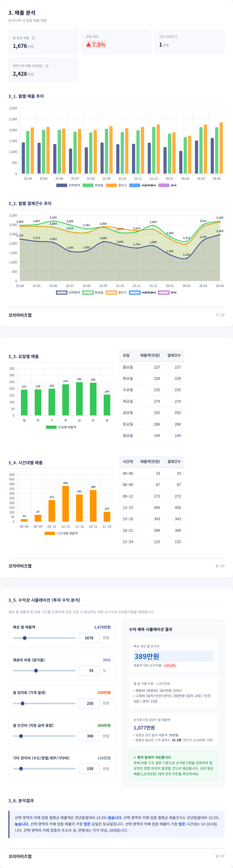Click the 월 임차료 input showing 250
The width and height of the screenshot is (233, 868).
pyautogui.click(x=89, y=703)
